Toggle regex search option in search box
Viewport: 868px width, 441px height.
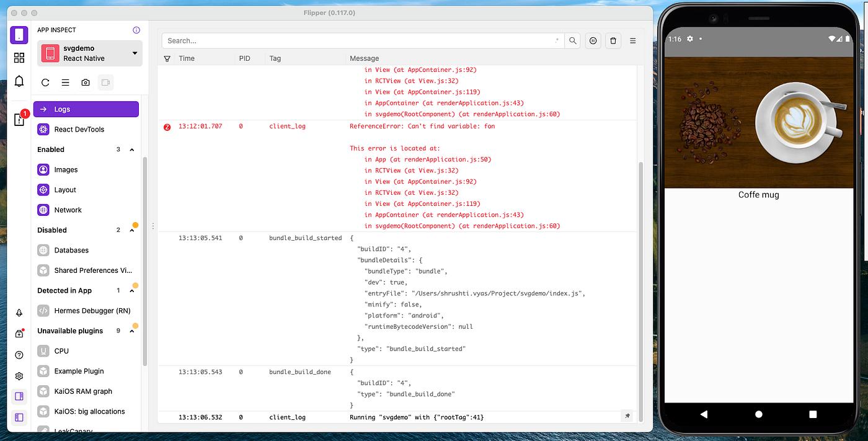click(x=557, y=40)
